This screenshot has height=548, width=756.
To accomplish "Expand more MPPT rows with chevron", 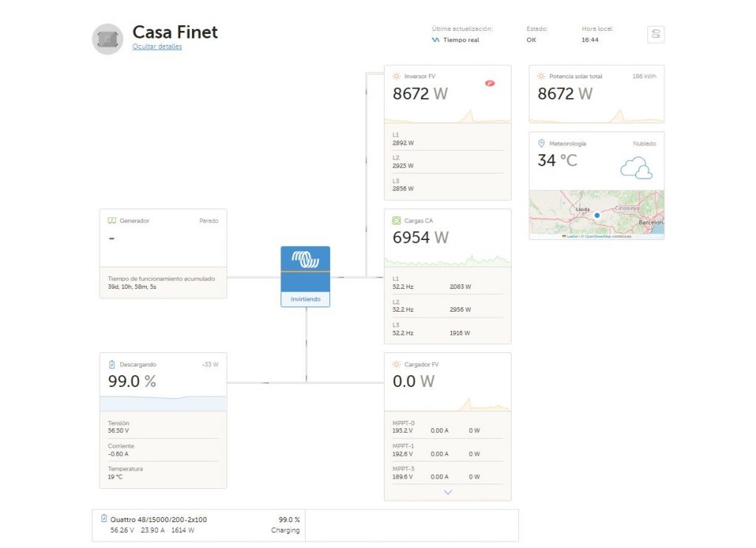I will [x=447, y=492].
